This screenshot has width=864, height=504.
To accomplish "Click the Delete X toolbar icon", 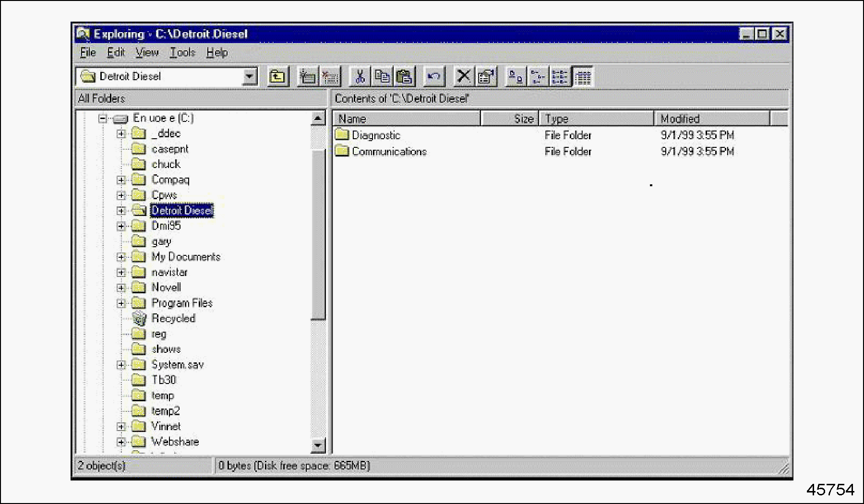I will click(463, 77).
